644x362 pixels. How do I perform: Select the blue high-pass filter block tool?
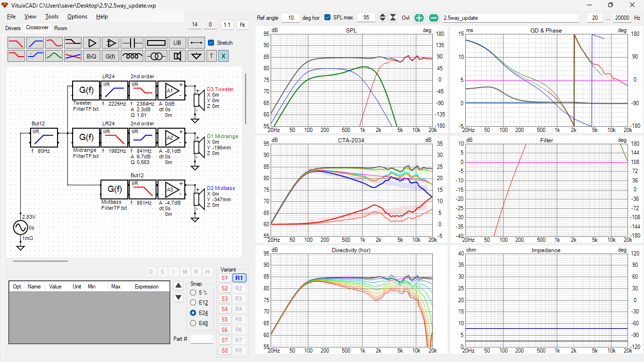35,42
